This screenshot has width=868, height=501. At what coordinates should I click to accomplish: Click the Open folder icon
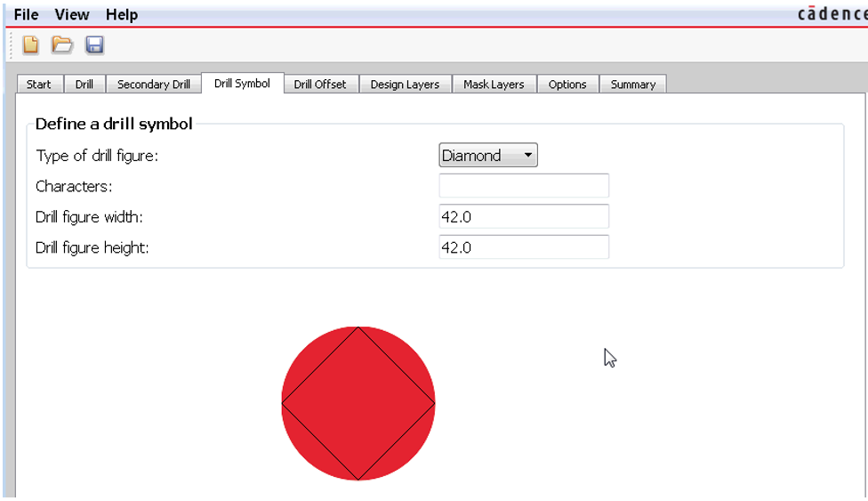point(62,44)
